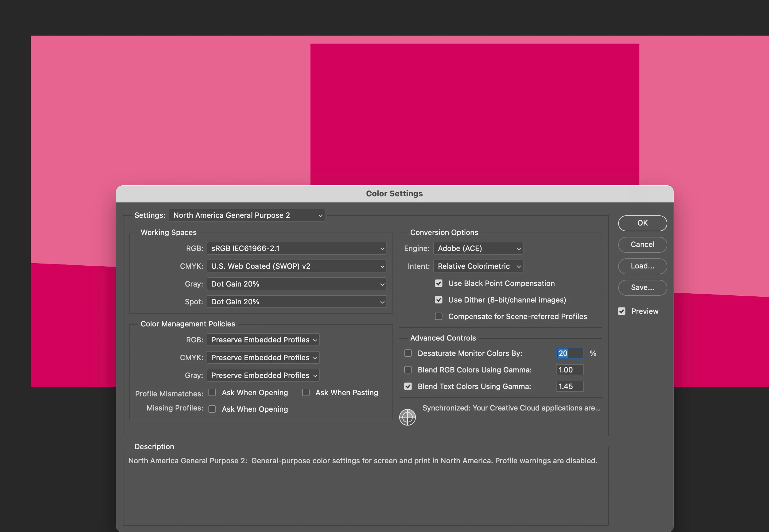Enable Missing Profiles Ask When Opening

212,409
